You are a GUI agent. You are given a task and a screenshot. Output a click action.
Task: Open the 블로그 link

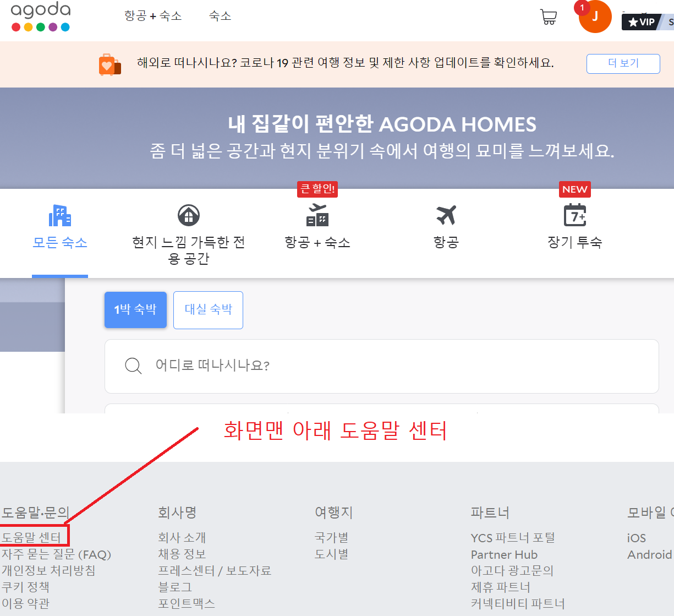[175, 587]
